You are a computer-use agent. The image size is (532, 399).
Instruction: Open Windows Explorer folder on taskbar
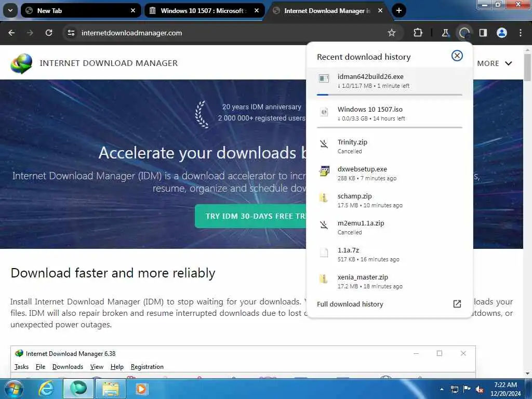(x=111, y=389)
